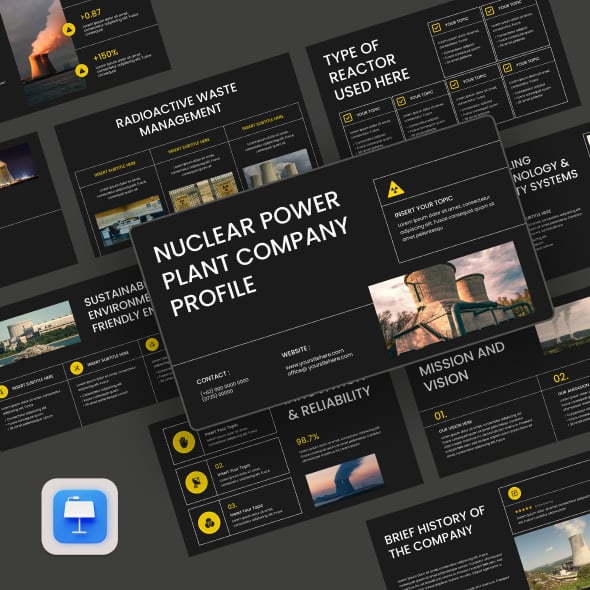Click the satellite dish icon beside 02.
Screen dimensions: 590x590
pos(196,482)
